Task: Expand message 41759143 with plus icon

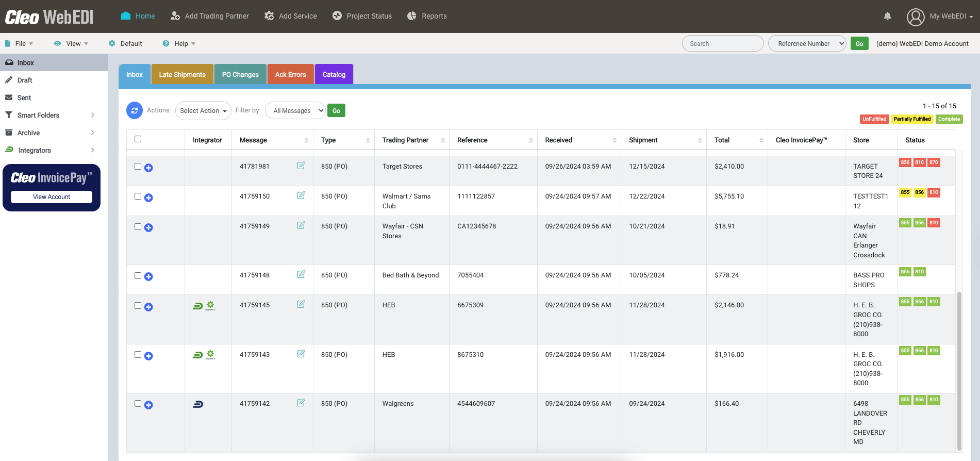Action: pyautogui.click(x=148, y=356)
